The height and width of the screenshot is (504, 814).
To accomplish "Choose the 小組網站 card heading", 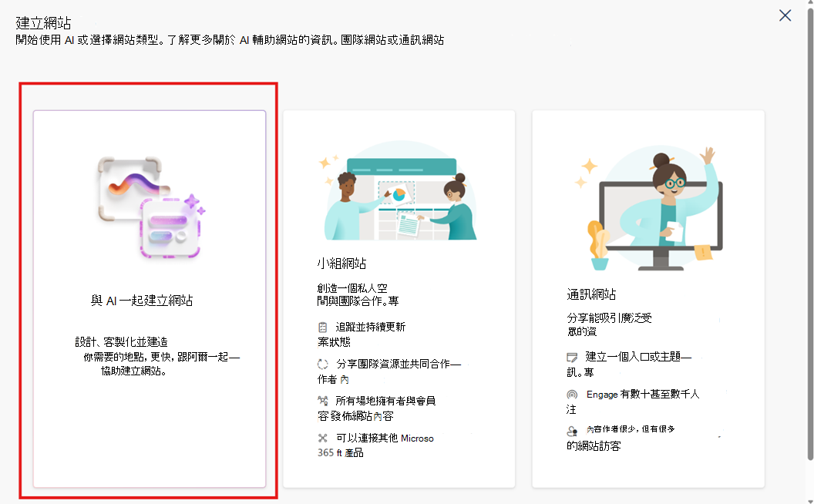I will click(x=341, y=263).
